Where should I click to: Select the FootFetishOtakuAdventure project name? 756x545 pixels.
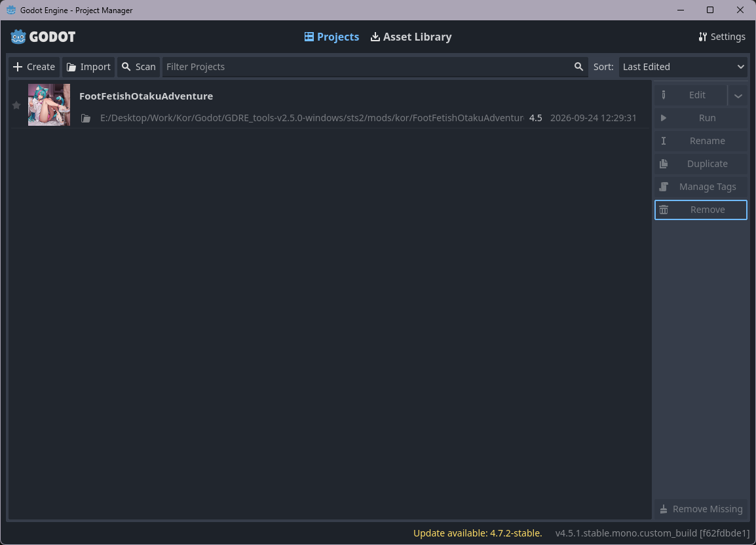(x=146, y=96)
